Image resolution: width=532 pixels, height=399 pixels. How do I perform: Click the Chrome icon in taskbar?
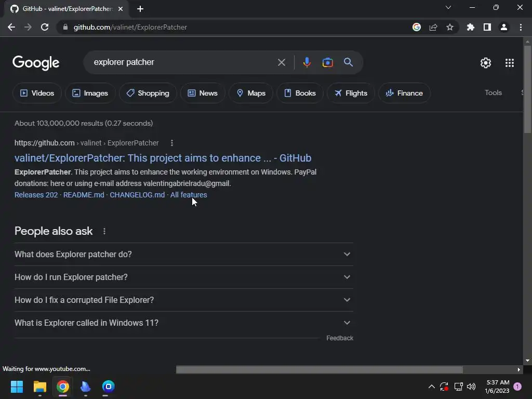(63, 387)
